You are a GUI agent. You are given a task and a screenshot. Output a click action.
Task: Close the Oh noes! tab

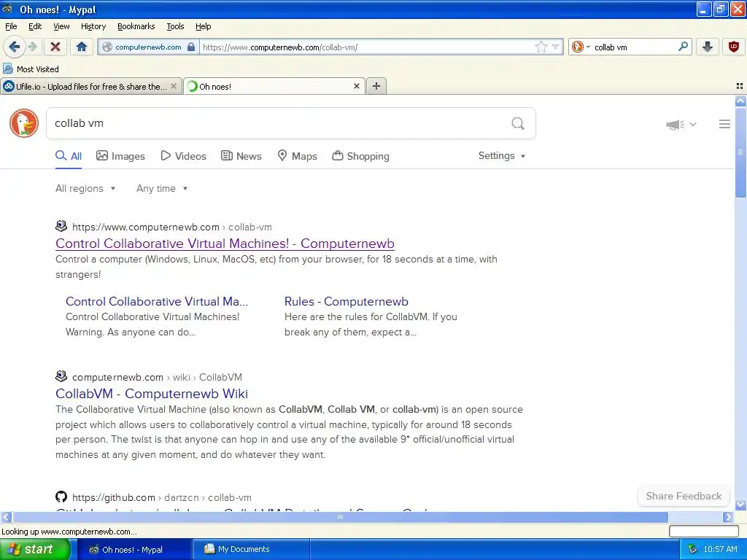[356, 86]
